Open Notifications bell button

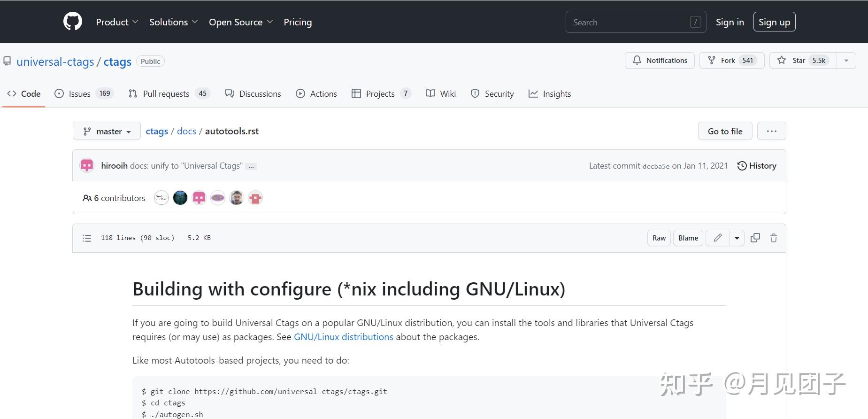tap(660, 61)
